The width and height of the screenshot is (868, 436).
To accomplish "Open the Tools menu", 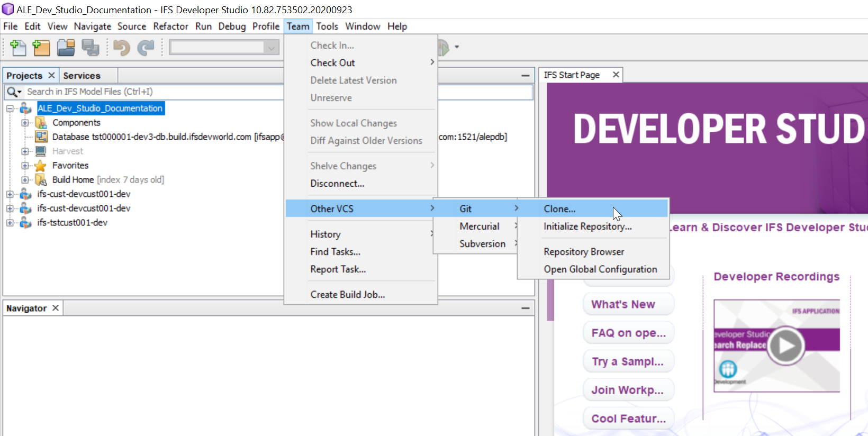I will coord(327,26).
